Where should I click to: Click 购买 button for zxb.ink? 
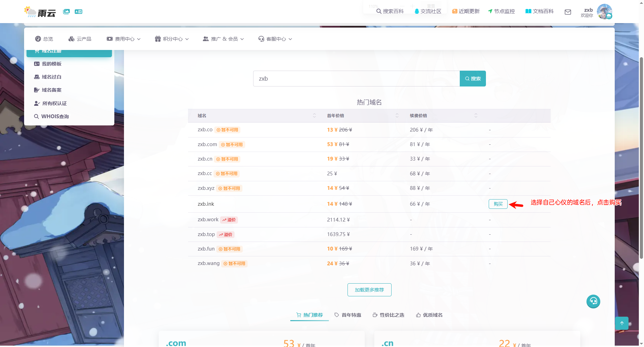click(498, 204)
